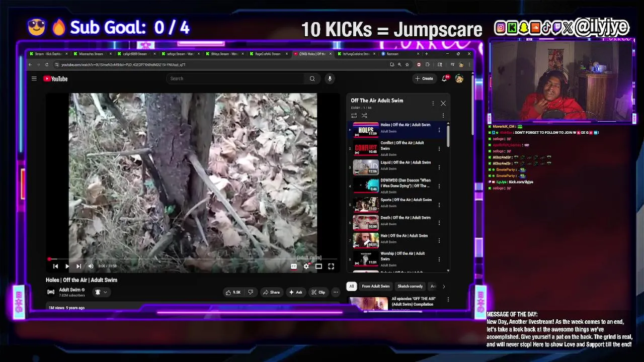
Task: Click the Ask button
Action: point(296,292)
